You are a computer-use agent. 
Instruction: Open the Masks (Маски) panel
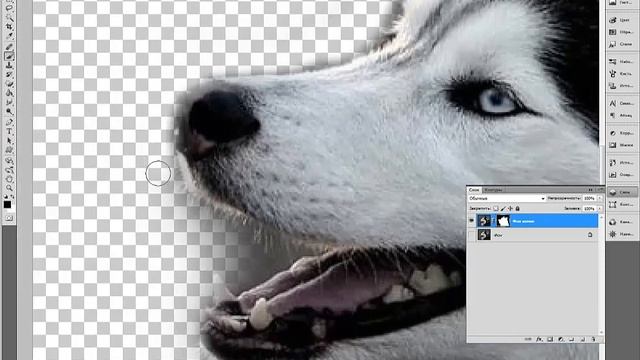[x=622, y=145]
